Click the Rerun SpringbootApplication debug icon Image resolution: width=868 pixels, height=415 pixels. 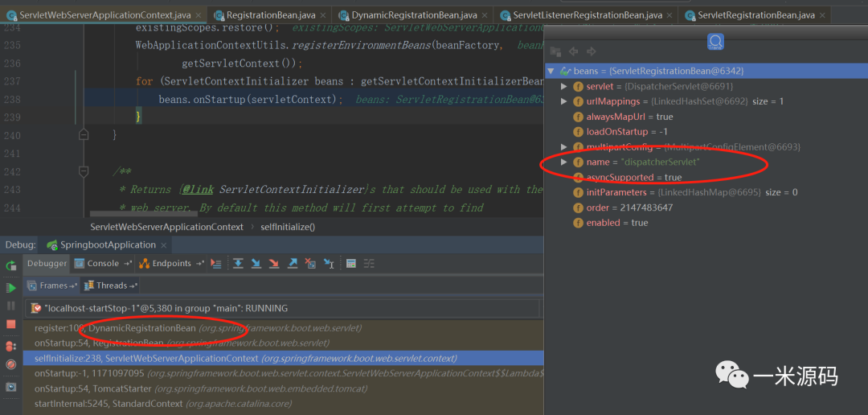coord(11,265)
